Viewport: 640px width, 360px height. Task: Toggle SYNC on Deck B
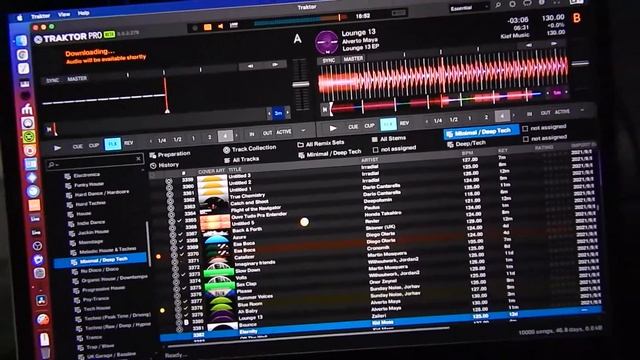tap(328, 60)
